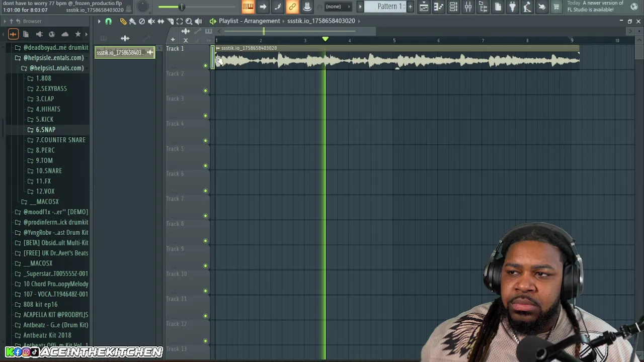Select the Playback speaker tool
The image size is (644, 362).
click(198, 21)
